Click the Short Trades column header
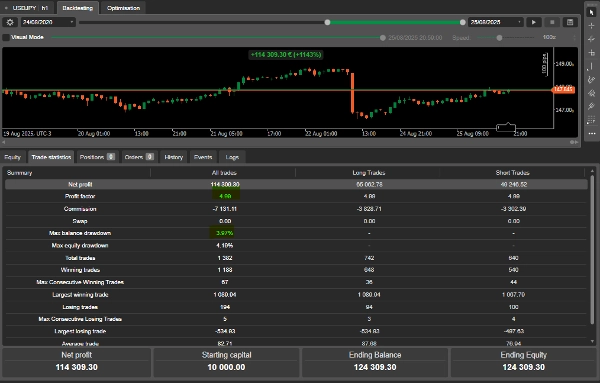The height and width of the screenshot is (383, 600). pos(512,173)
